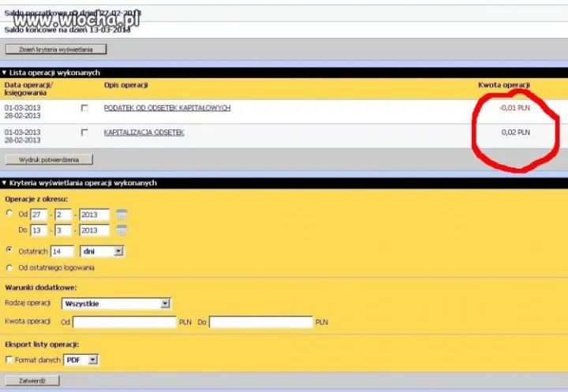Focus the Kwota operacji Od amount field
568x392 pixels.
pyautogui.click(x=125, y=322)
